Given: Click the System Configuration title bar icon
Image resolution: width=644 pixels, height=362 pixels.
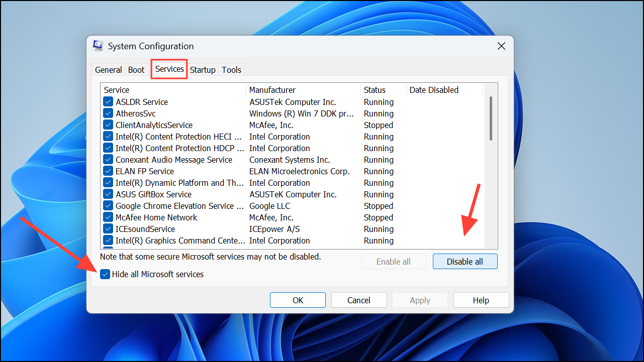Looking at the screenshot, I should click(x=98, y=46).
